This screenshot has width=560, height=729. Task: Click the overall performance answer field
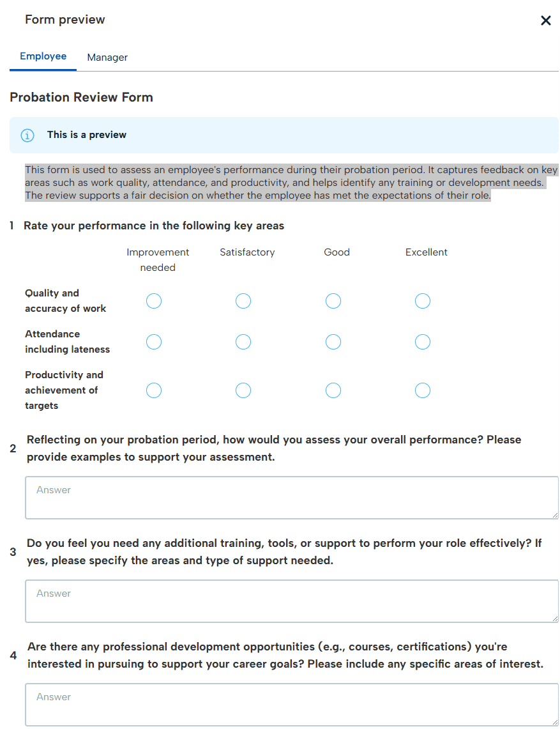coord(292,498)
